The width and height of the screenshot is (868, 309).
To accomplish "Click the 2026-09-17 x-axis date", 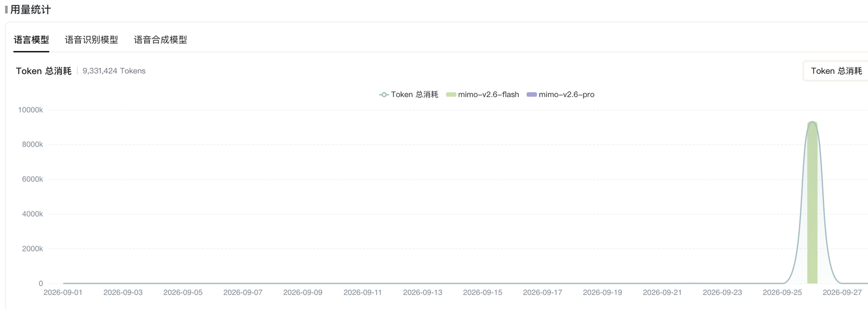I will tap(542, 292).
